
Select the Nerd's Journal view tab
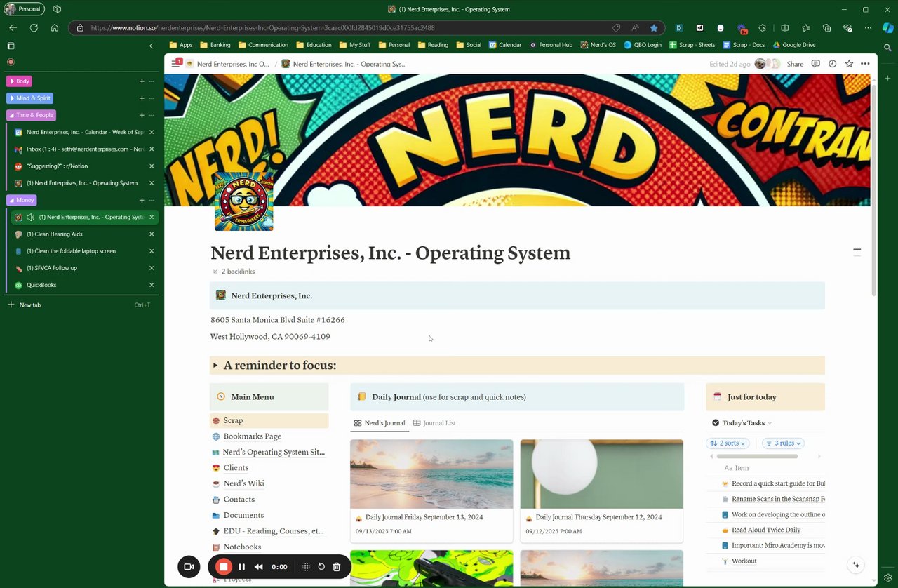pos(380,423)
